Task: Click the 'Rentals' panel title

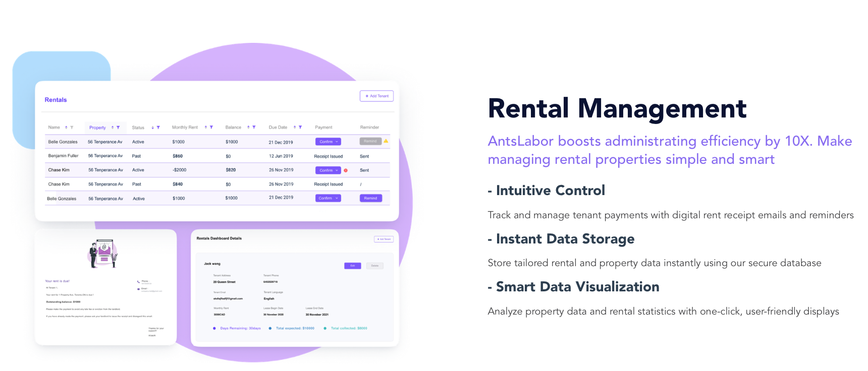Action: 56,100
